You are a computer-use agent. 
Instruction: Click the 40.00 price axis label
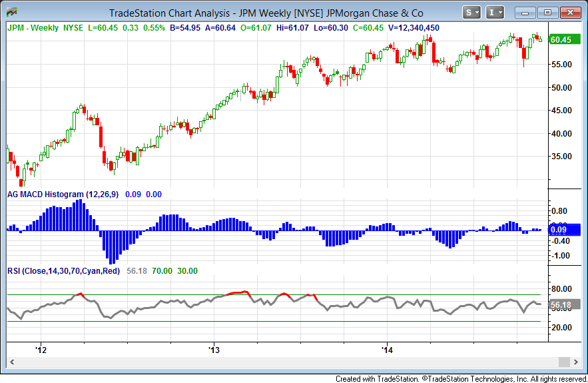pos(561,133)
